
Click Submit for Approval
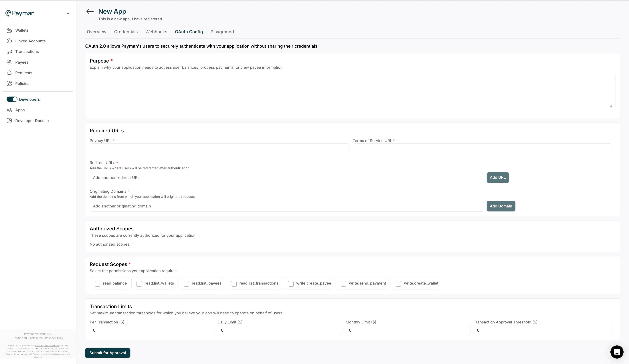click(x=107, y=353)
